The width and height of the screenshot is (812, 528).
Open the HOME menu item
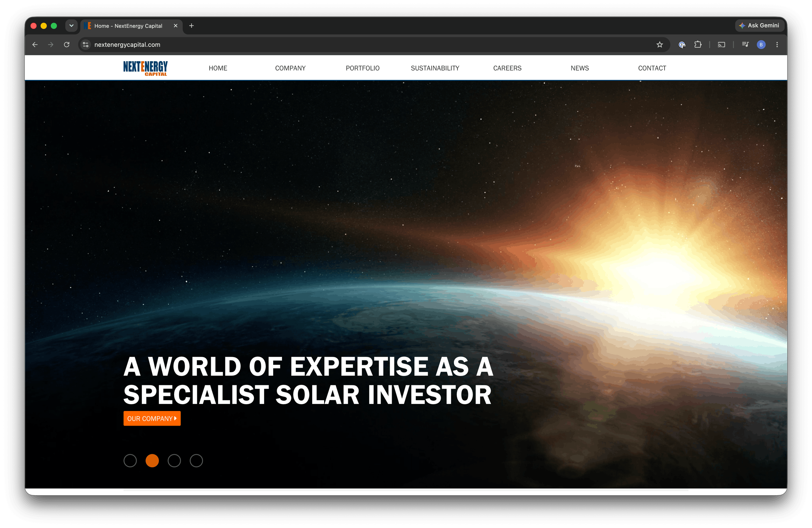[x=218, y=68]
